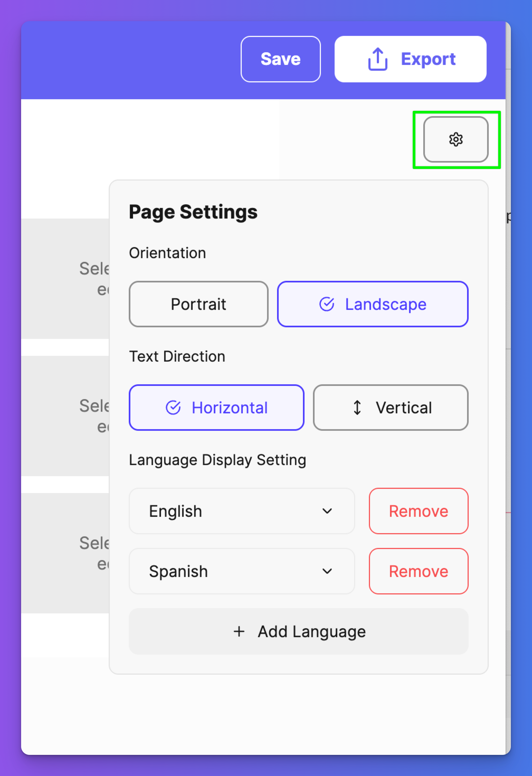Click the plus icon beside Add Language
This screenshot has width=532, height=776.
point(239,631)
